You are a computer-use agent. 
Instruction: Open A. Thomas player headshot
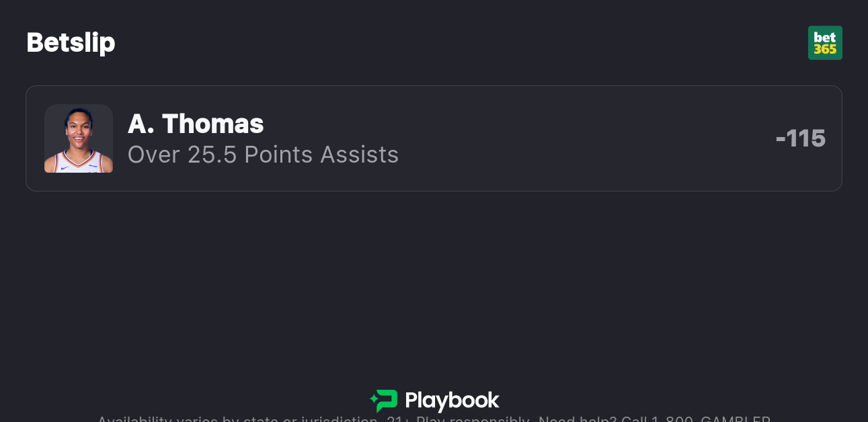coord(79,138)
